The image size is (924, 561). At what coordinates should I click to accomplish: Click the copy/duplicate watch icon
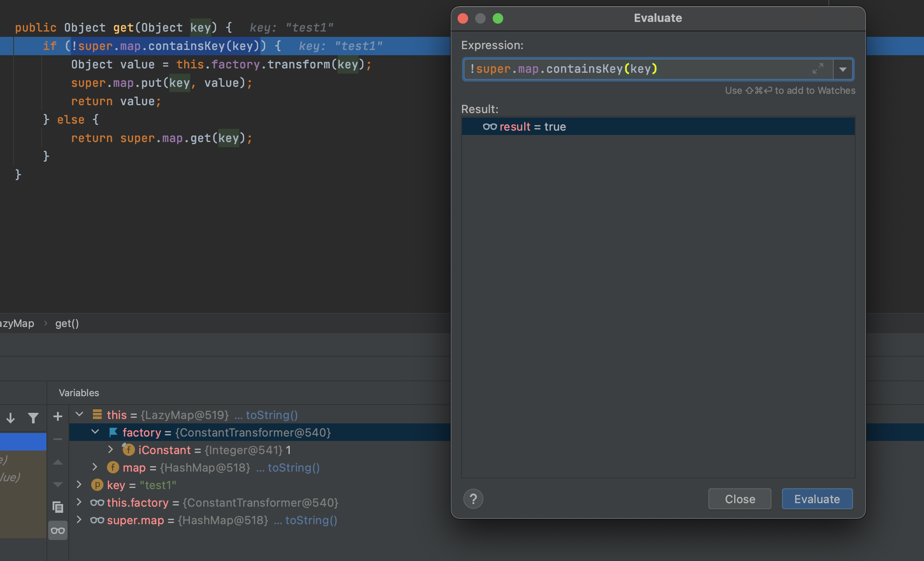pyautogui.click(x=58, y=507)
